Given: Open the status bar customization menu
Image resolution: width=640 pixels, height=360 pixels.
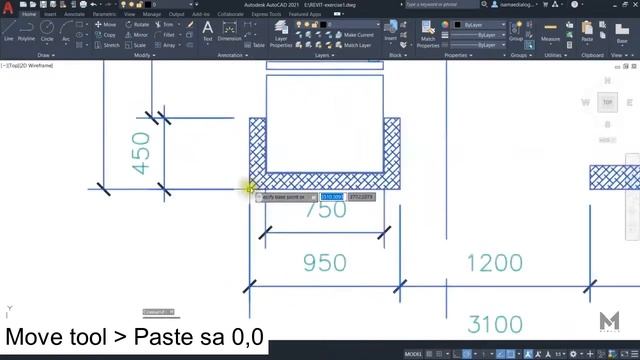Looking at the screenshot, I should point(635,354).
